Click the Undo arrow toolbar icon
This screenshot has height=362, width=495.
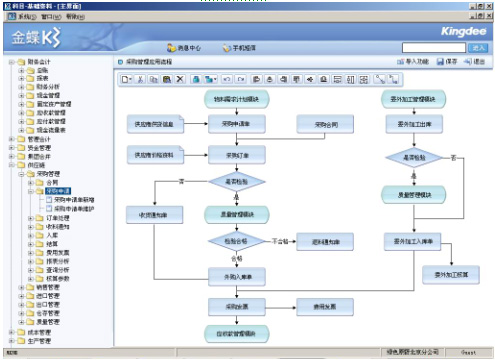[227, 79]
